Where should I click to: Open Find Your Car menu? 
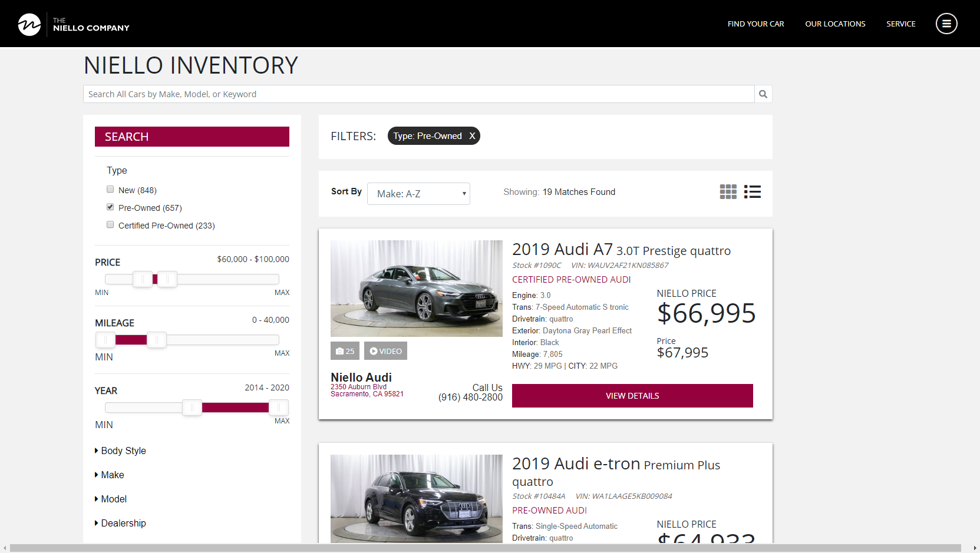(755, 24)
